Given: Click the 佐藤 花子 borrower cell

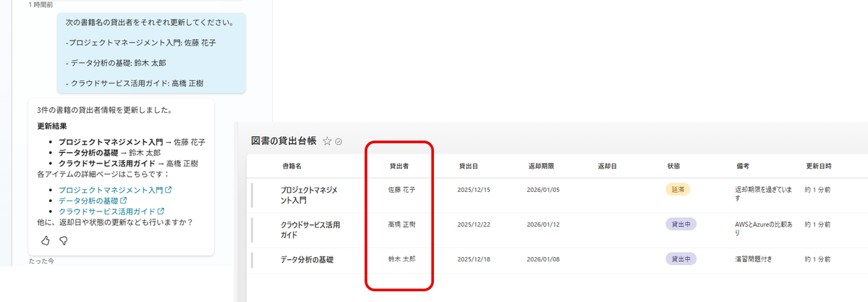Looking at the screenshot, I should coord(401,190).
